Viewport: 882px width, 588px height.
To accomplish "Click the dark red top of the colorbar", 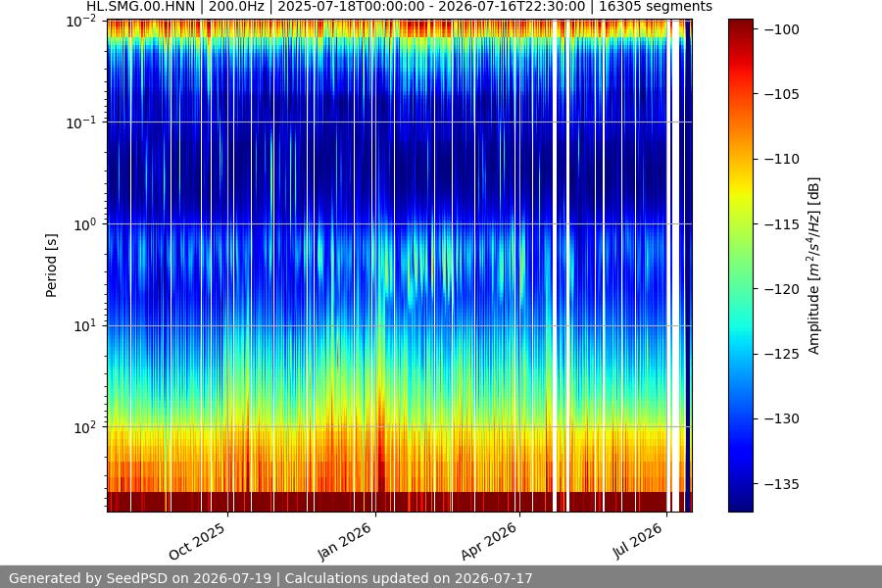I will 740,28.
